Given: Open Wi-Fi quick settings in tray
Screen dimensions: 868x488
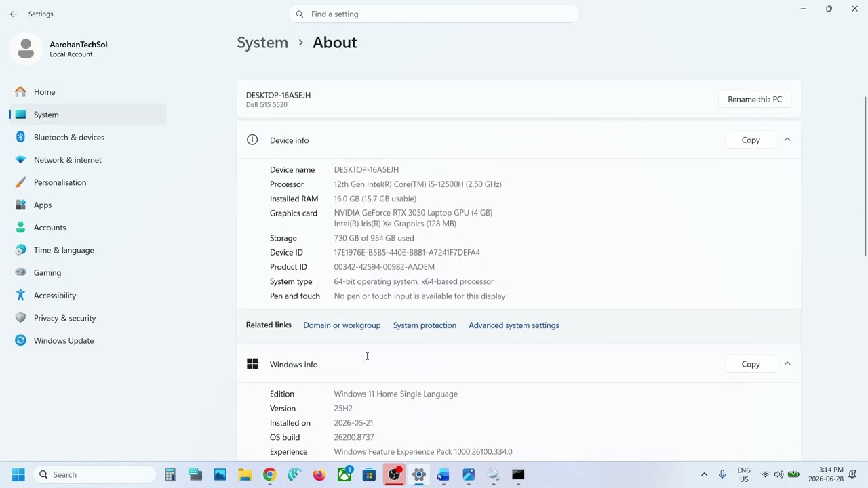Looking at the screenshot, I should (765, 474).
